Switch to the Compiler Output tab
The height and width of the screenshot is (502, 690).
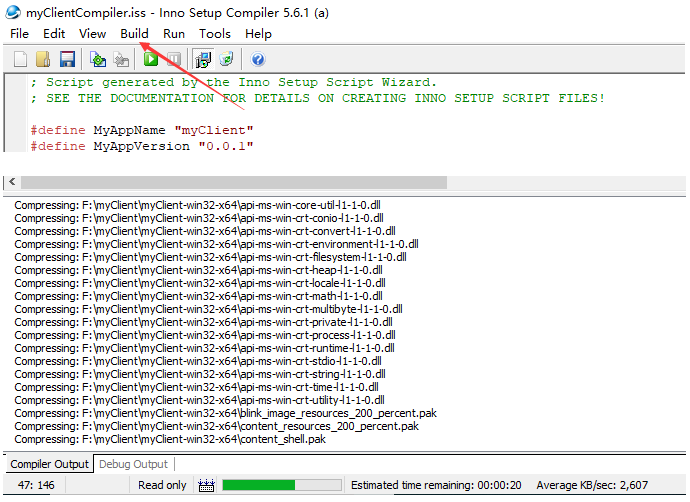(49, 464)
